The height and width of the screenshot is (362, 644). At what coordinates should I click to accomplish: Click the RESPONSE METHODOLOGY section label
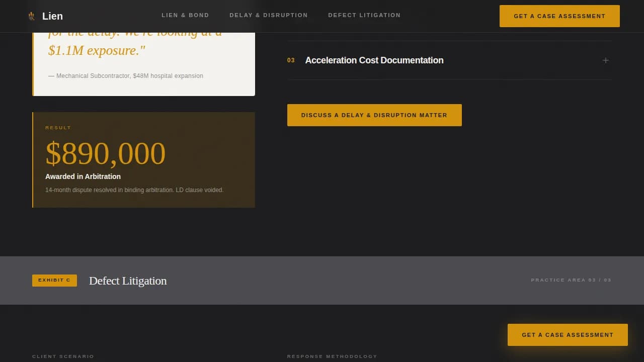tap(332, 356)
